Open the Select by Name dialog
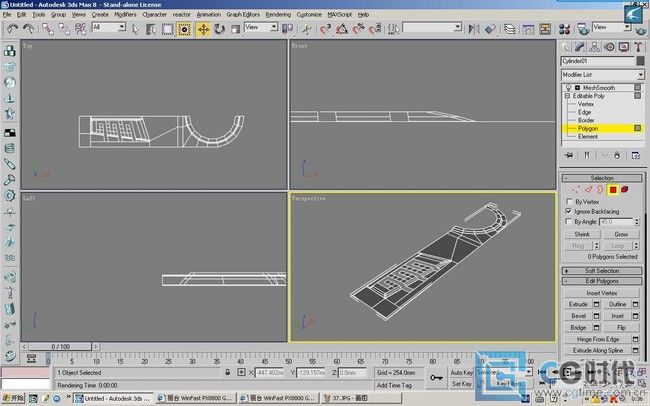 coord(151,29)
